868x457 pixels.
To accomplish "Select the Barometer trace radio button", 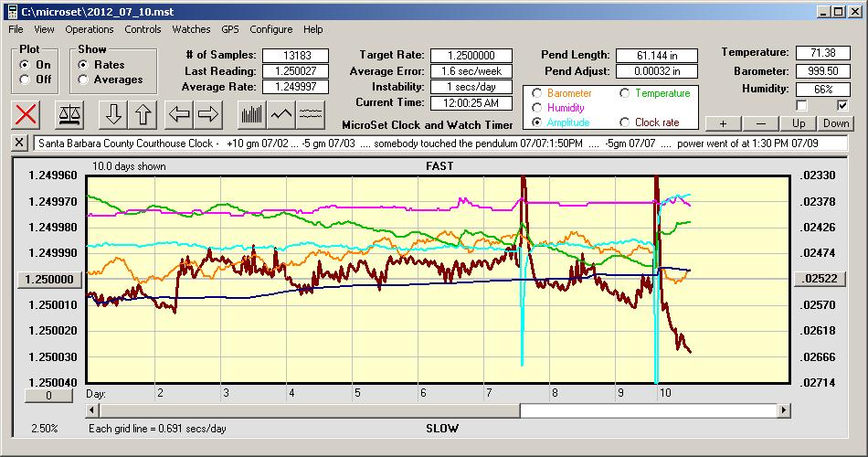I will (536, 93).
